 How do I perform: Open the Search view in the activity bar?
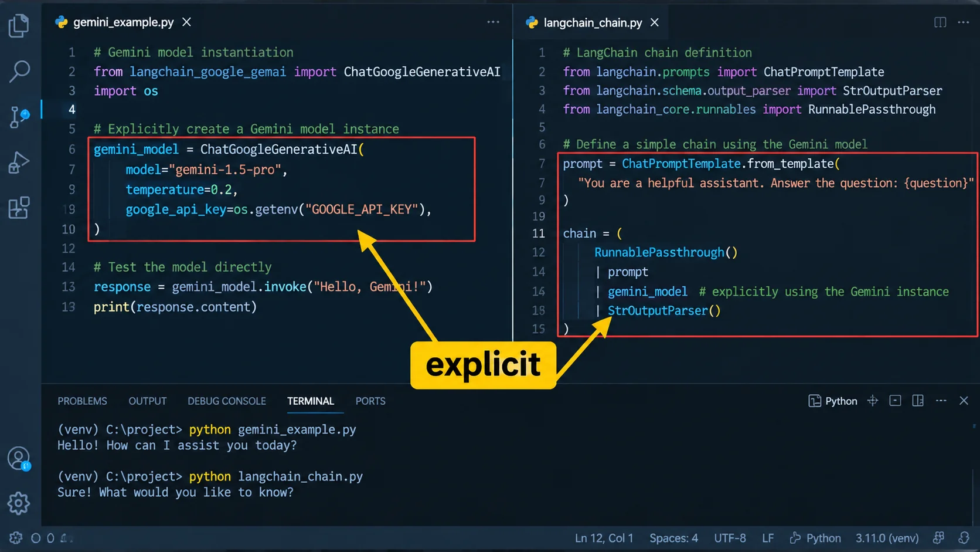[19, 72]
